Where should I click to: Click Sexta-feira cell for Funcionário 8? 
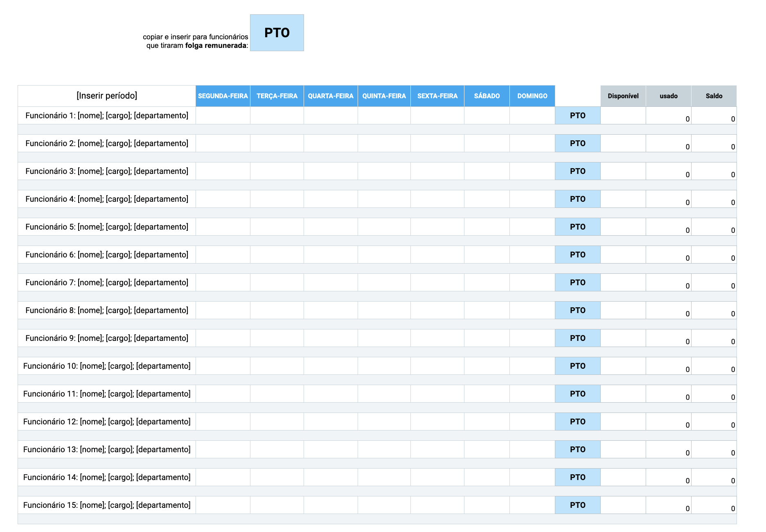click(x=437, y=310)
